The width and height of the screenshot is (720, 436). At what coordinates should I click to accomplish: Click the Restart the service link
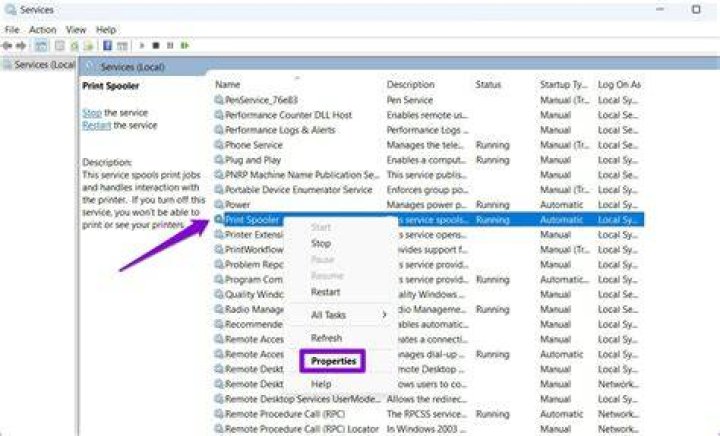pos(96,125)
